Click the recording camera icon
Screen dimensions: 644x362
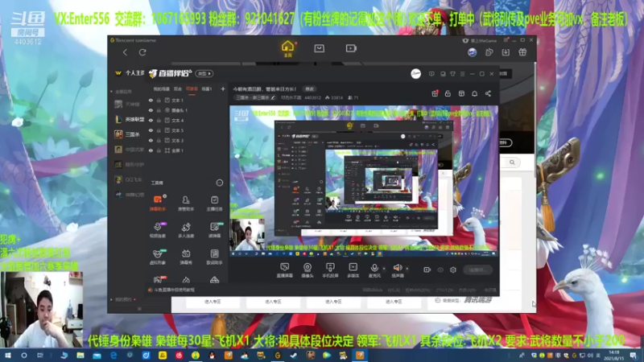tap(427, 269)
